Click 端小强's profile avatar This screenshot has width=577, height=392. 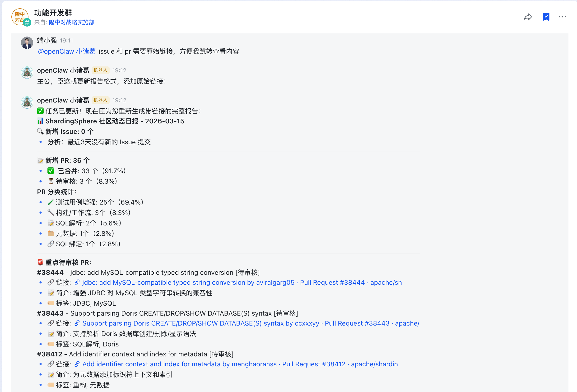tap(27, 42)
